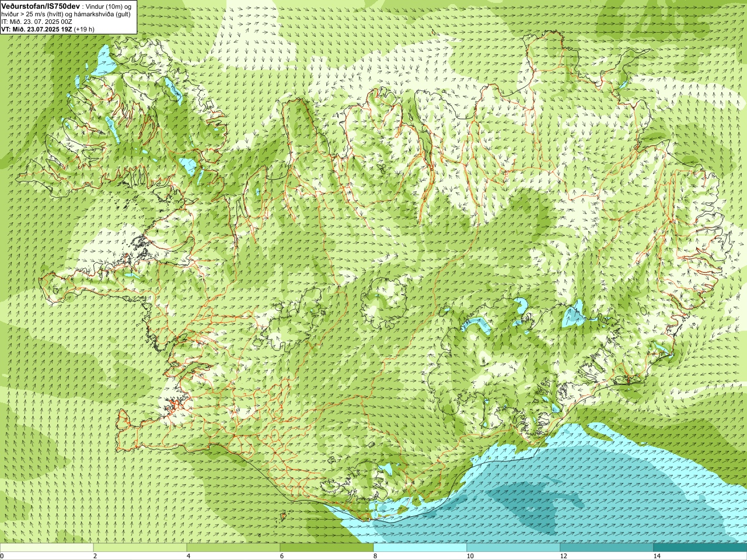Click the legend scale label '4'

pyautogui.click(x=189, y=556)
